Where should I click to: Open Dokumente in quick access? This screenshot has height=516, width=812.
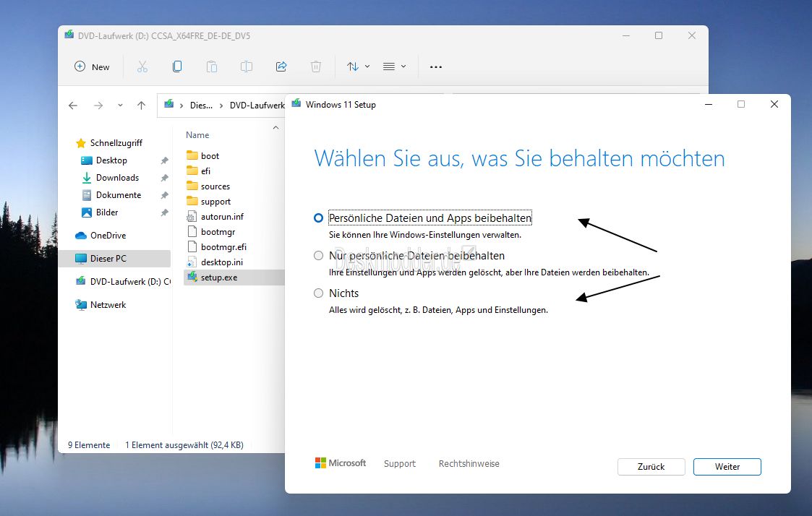[118, 195]
